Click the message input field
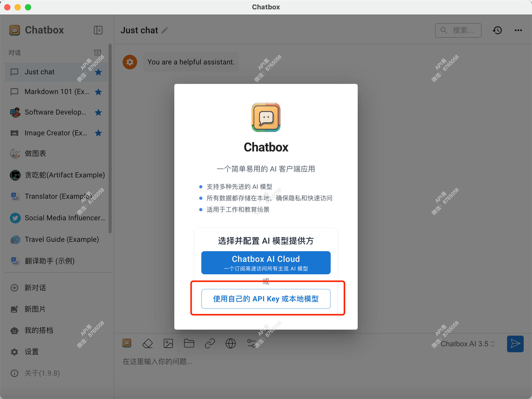Viewport: 532px width, 399px height. tap(260, 362)
